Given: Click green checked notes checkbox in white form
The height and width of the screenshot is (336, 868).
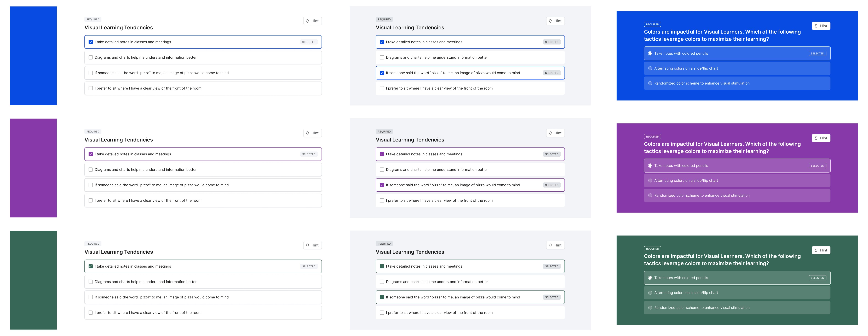Looking at the screenshot, I should click(91, 266).
